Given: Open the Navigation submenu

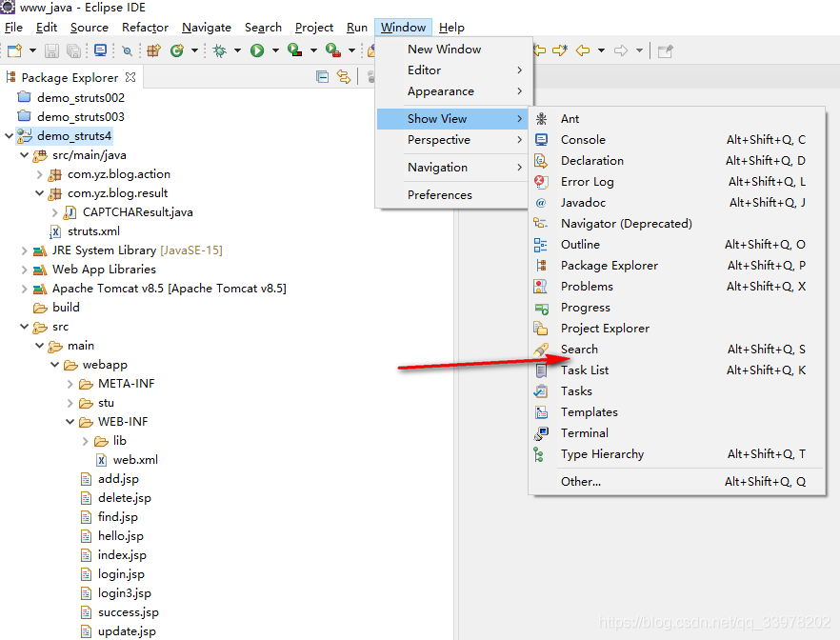Looking at the screenshot, I should pyautogui.click(x=452, y=168).
